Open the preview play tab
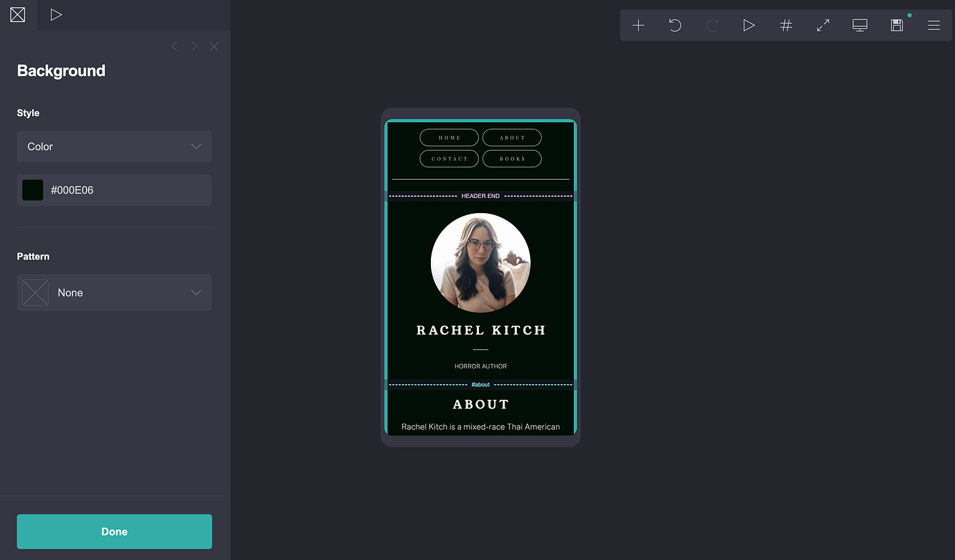The image size is (955, 560). [x=56, y=14]
